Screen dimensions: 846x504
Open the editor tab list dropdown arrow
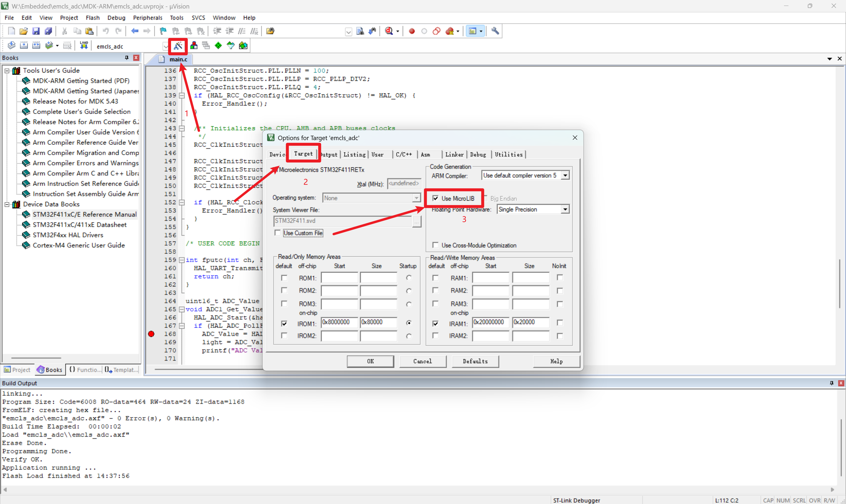coord(830,59)
